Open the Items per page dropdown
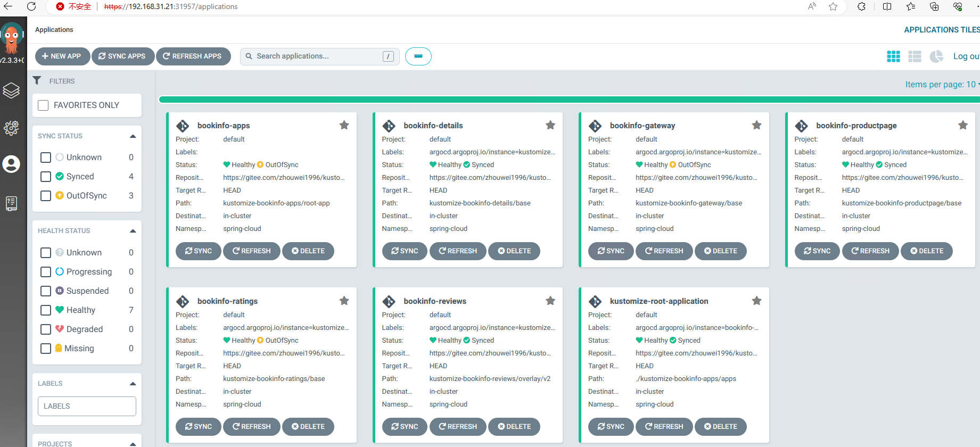This screenshot has height=447, width=980. click(942, 84)
